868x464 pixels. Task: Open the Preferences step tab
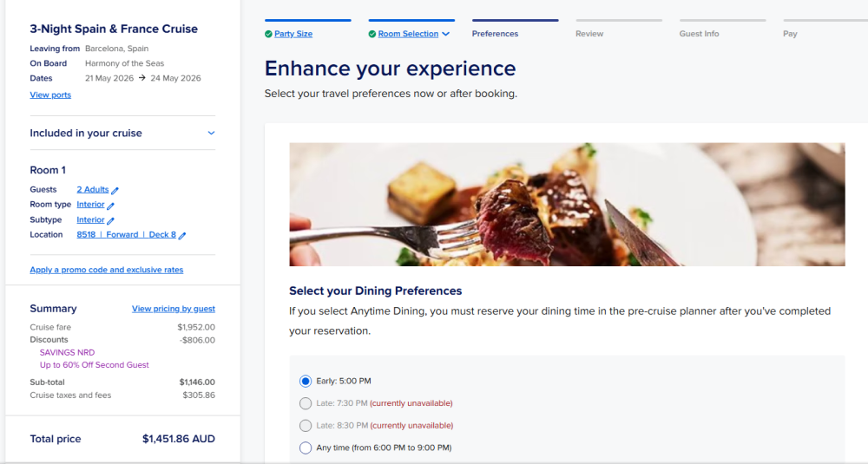[x=495, y=34]
